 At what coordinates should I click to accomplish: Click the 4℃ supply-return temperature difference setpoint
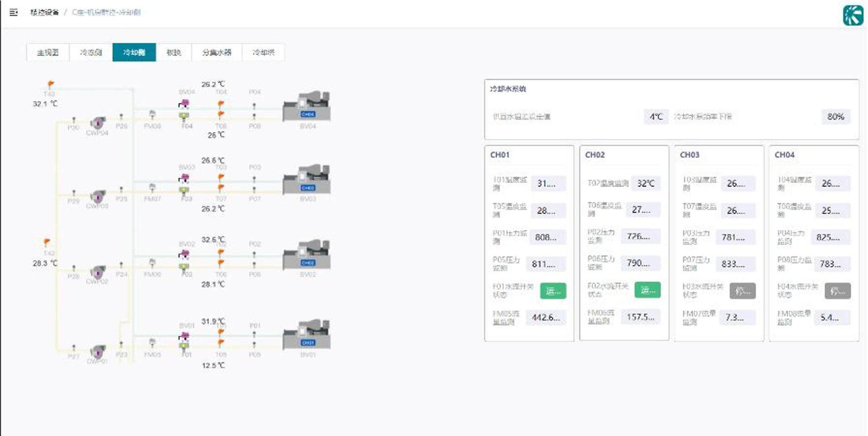656,117
